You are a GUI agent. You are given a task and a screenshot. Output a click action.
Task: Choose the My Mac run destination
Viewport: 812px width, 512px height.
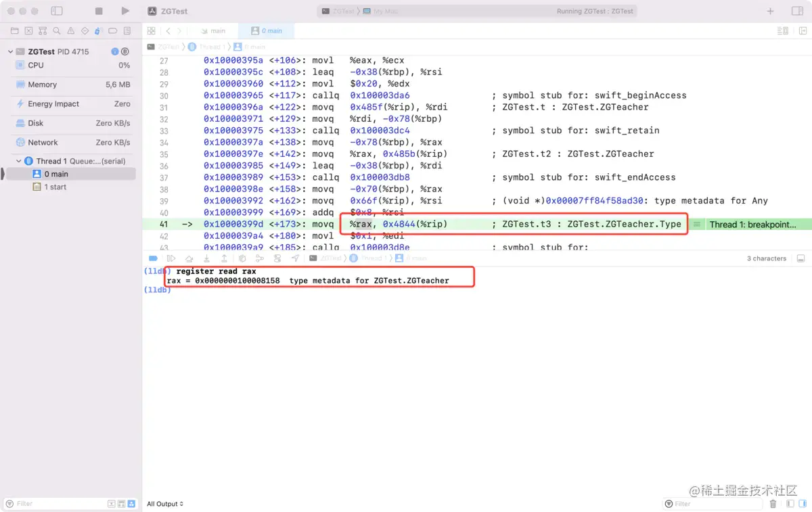tap(382, 11)
